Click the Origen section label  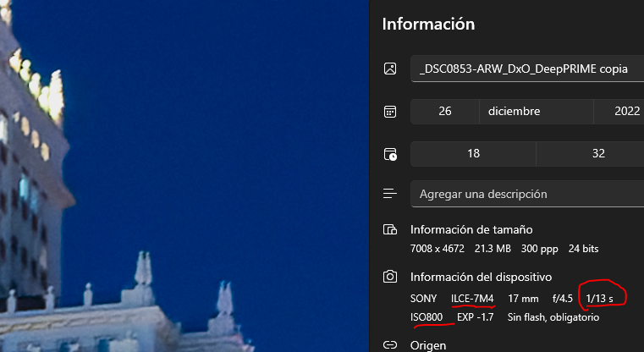428,346
